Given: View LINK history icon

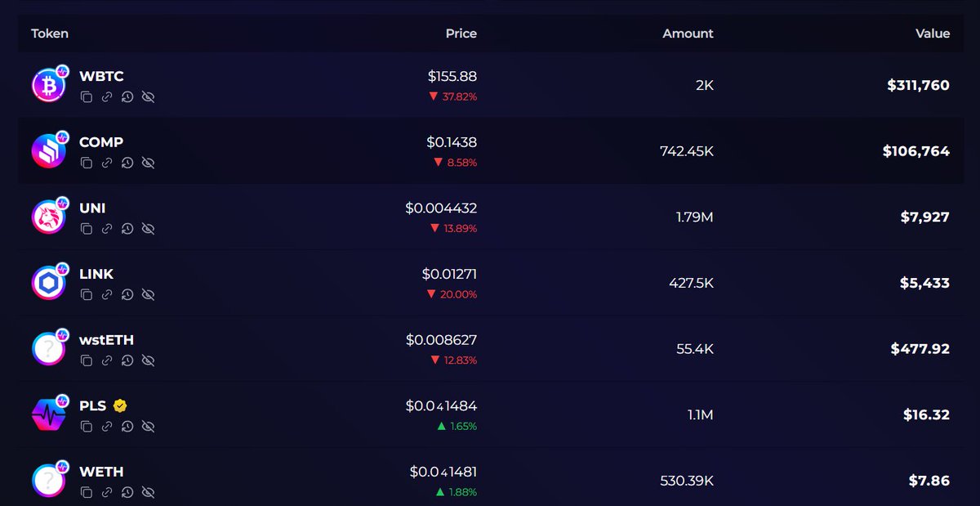Looking at the screenshot, I should 127,295.
